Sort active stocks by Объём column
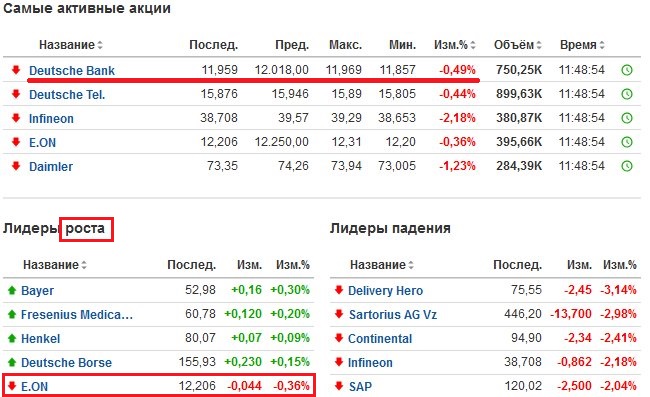This screenshot has width=650, height=397. point(518,45)
